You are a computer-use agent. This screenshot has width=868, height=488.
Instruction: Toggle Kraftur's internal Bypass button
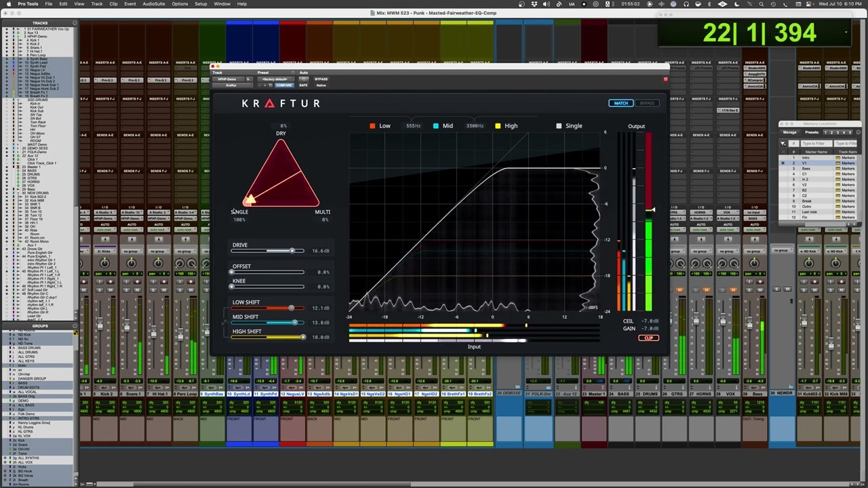pyautogui.click(x=647, y=103)
